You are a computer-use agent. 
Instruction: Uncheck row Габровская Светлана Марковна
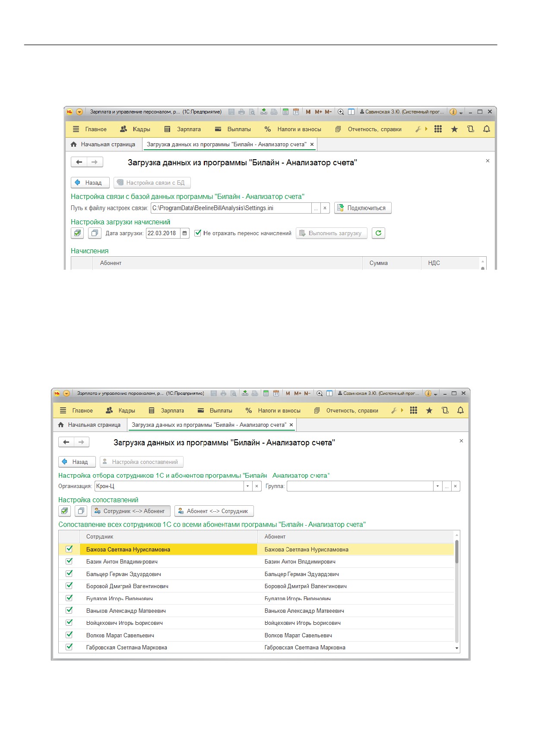click(x=69, y=647)
